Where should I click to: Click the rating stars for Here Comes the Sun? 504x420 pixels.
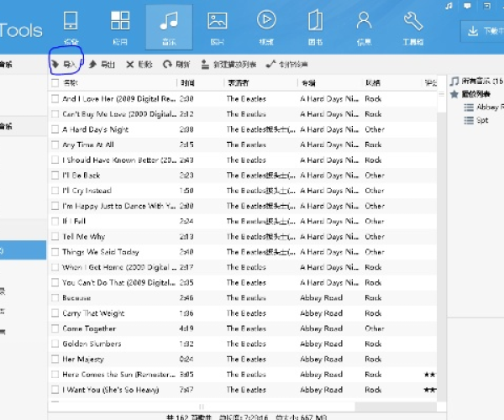[430, 375]
